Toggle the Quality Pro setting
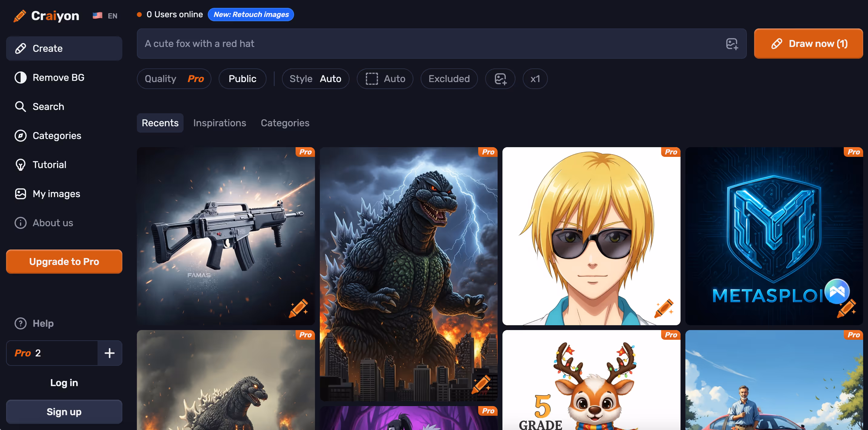Image resolution: width=868 pixels, height=430 pixels. 174,79
